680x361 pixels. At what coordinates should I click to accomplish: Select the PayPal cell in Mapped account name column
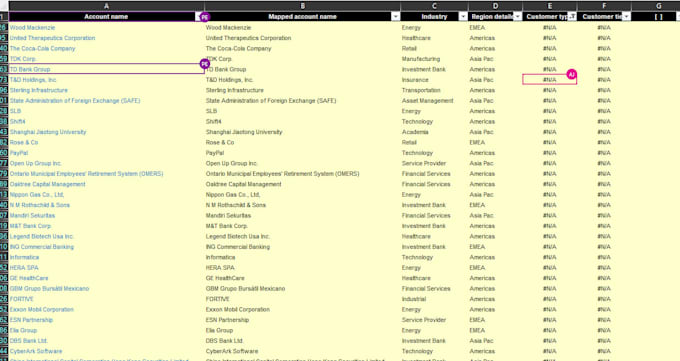302,153
